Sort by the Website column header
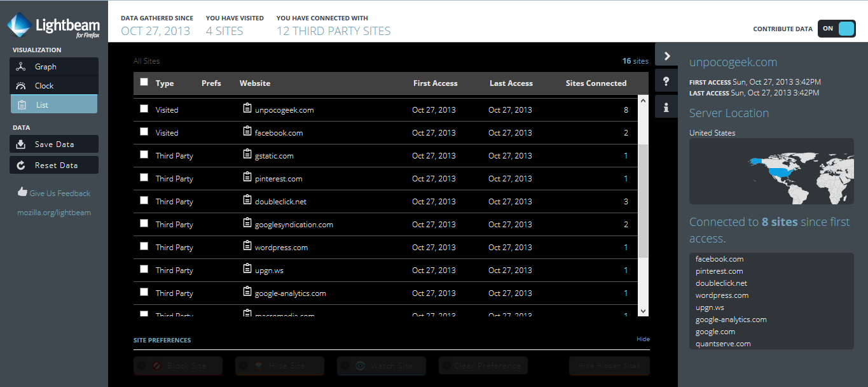Screen dimensions: 868x387 pyautogui.click(x=255, y=83)
